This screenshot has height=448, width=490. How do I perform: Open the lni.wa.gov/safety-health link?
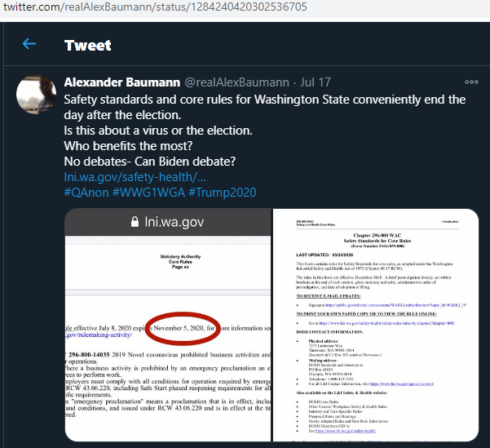pyautogui.click(x=135, y=177)
